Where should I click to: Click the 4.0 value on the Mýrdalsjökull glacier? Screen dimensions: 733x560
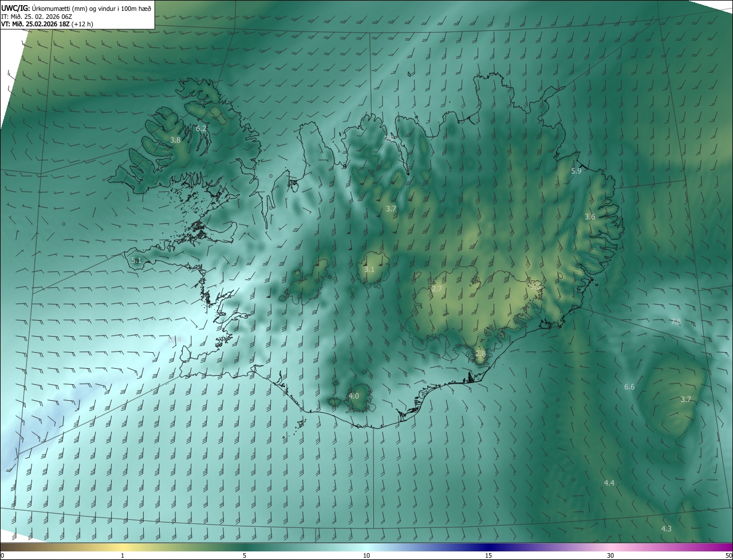coord(354,396)
